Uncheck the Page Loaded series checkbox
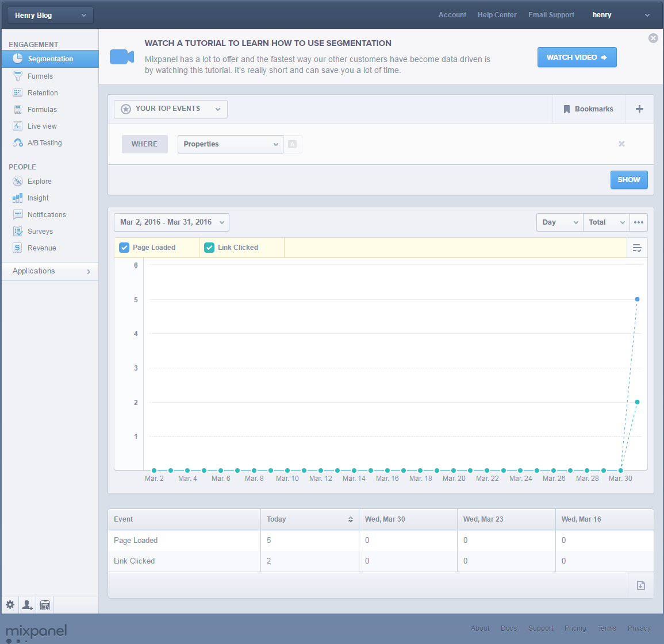Image resolution: width=664 pixels, height=644 pixels. tap(124, 248)
